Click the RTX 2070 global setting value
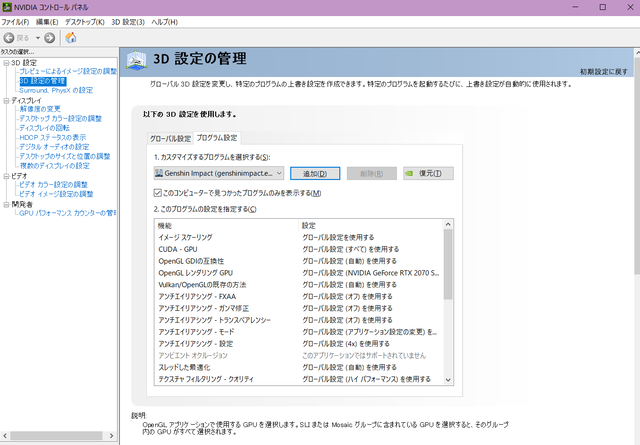The height and width of the screenshot is (445, 640). tap(371, 273)
